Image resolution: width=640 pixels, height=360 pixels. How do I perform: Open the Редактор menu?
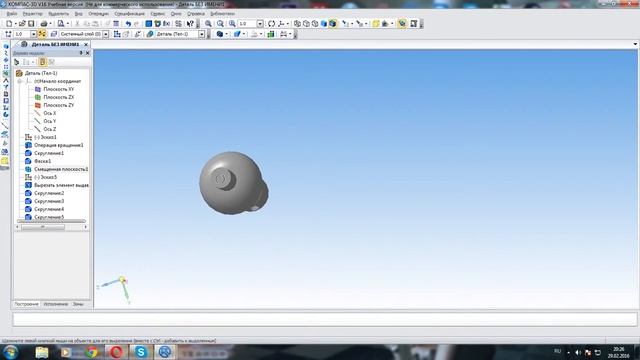click(x=33, y=14)
